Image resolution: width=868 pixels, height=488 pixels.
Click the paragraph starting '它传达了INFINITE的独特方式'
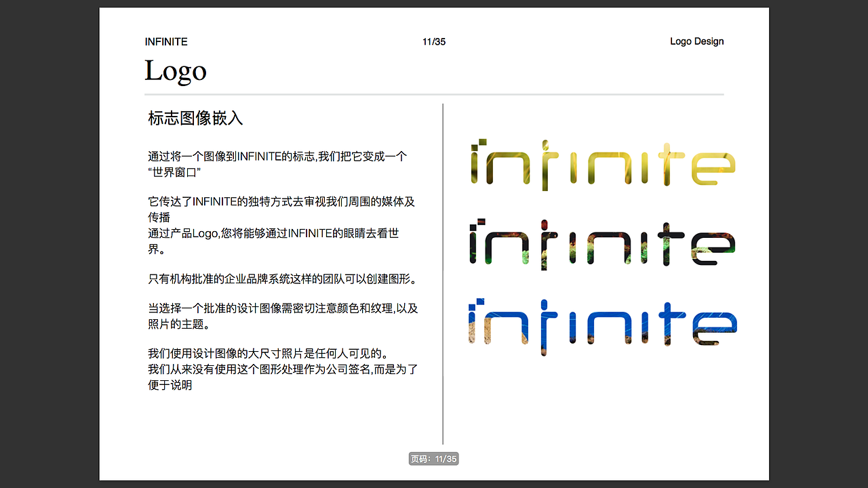[281, 209]
